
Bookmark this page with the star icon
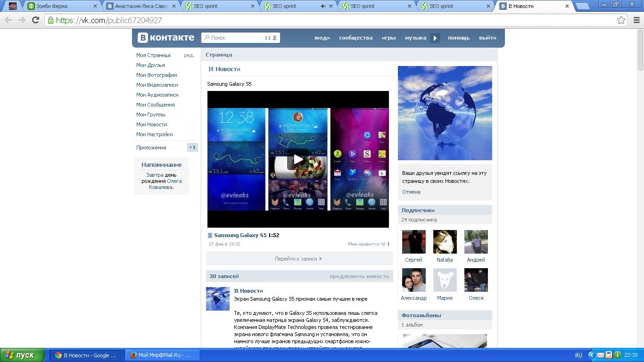[621, 20]
